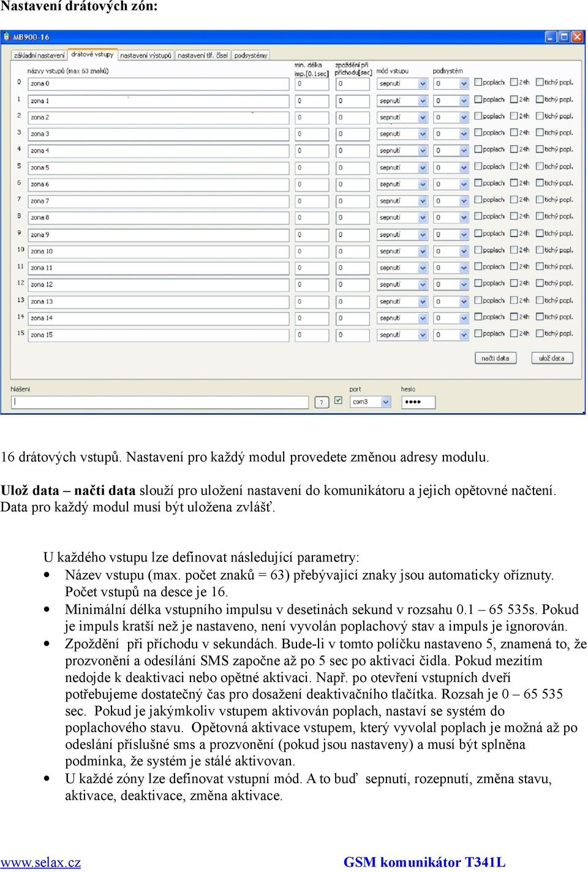Click the zona 9 name field
The width and height of the screenshot is (588, 872).
[x=159, y=234]
